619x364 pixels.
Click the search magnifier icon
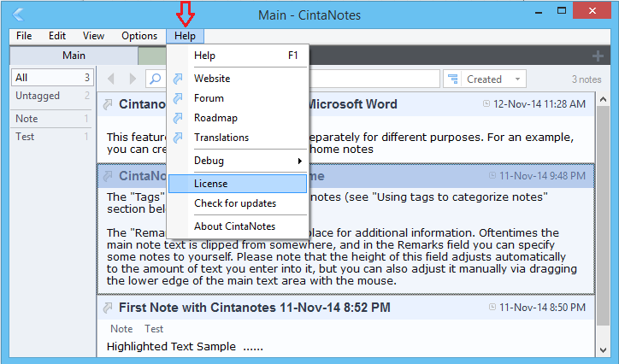coord(156,79)
